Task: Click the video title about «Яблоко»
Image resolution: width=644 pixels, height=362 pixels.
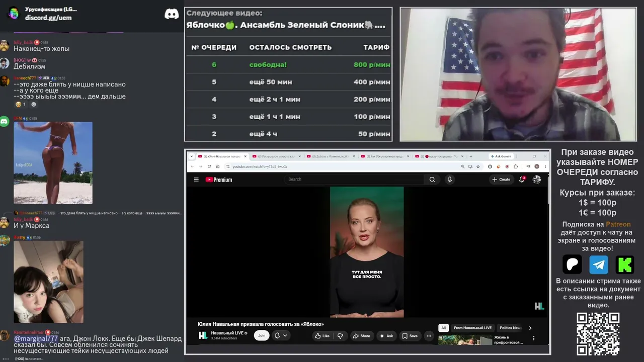Action: pos(261,324)
